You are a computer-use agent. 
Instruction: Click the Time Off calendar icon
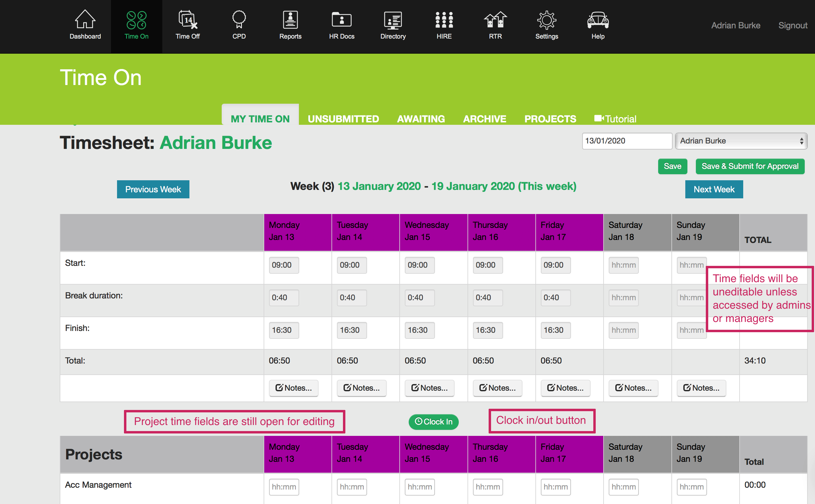pyautogui.click(x=188, y=20)
